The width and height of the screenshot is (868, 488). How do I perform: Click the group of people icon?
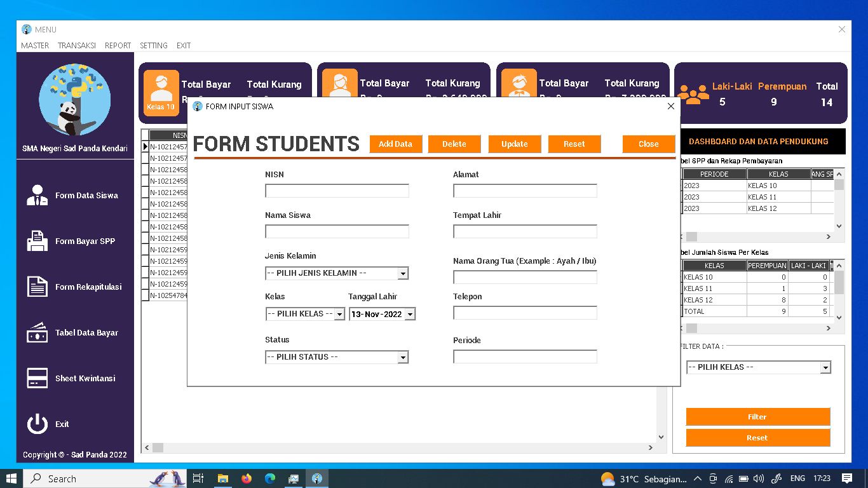tap(693, 95)
